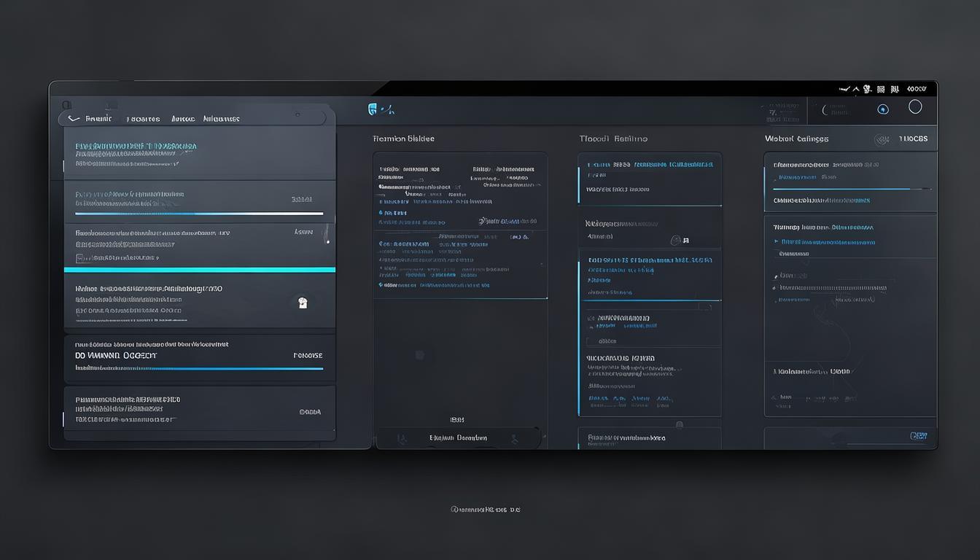
Task: Click the crescent moon icon in header
Action: click(x=826, y=110)
